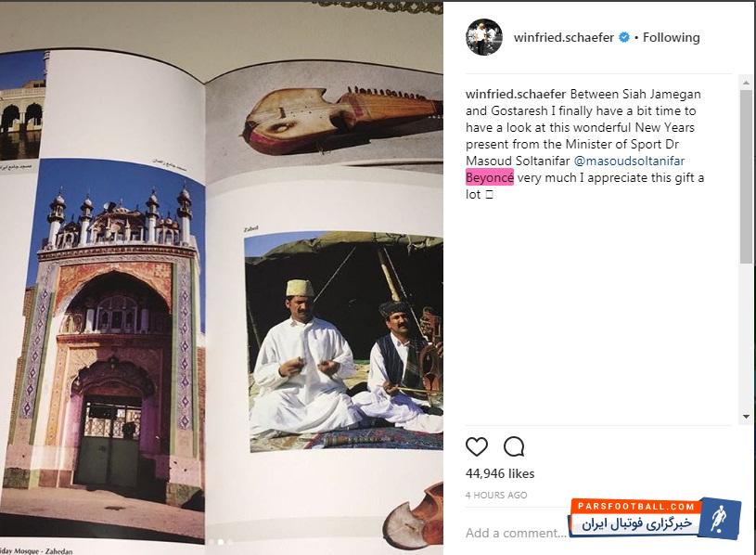Click the blue verified badge
The width and height of the screenshot is (756, 555).
(624, 37)
